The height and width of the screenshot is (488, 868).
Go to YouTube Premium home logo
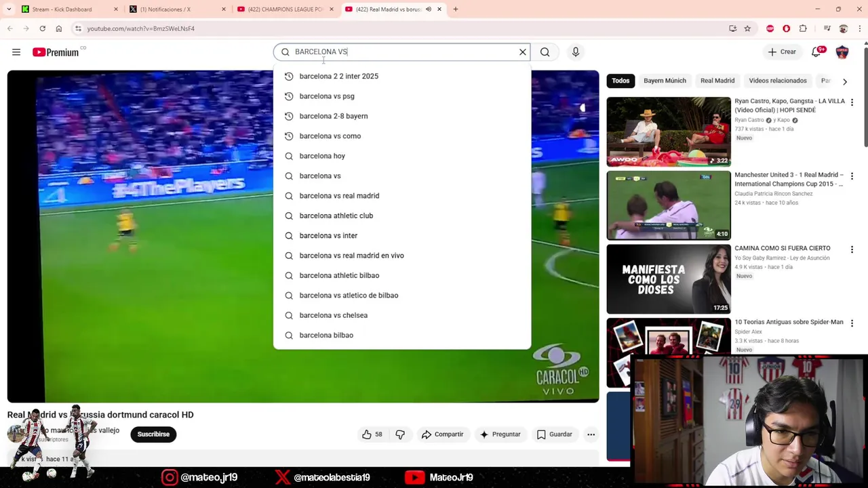(56, 52)
